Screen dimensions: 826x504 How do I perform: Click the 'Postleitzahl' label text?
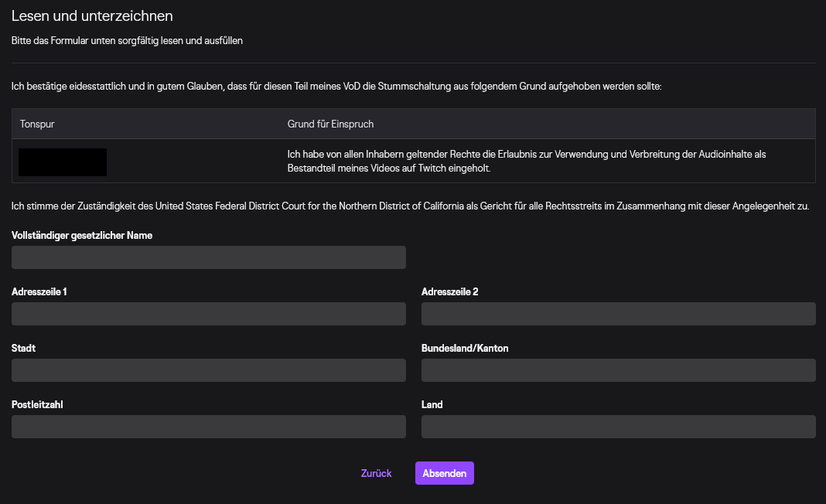(37, 404)
